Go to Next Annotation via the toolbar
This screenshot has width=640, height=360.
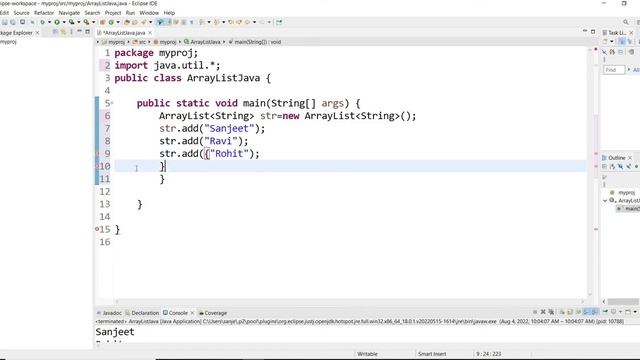click(202, 22)
